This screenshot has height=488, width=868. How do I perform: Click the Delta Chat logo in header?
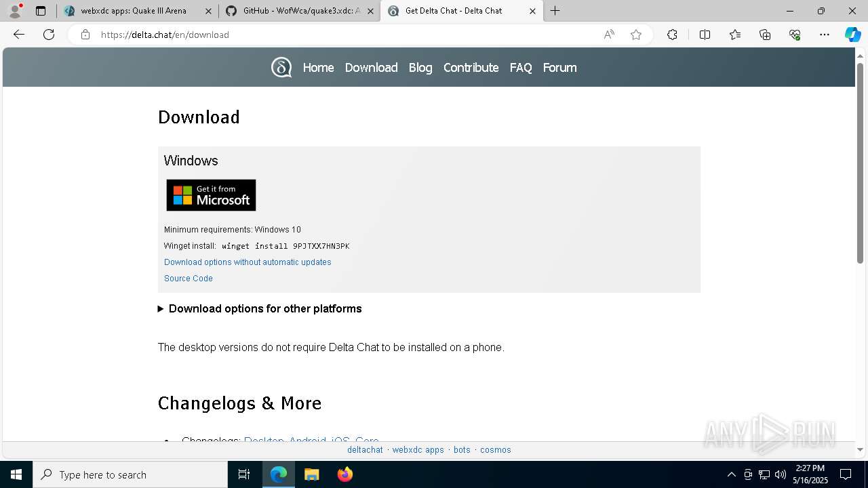tap(281, 67)
